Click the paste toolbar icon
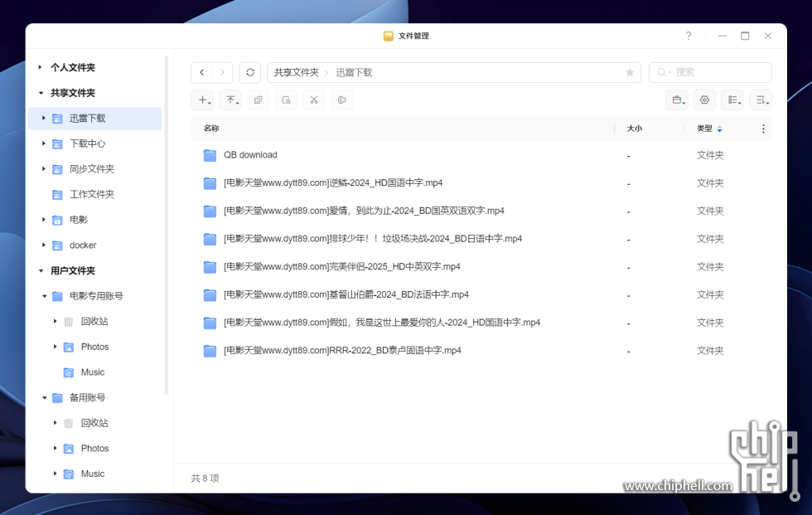 point(286,100)
